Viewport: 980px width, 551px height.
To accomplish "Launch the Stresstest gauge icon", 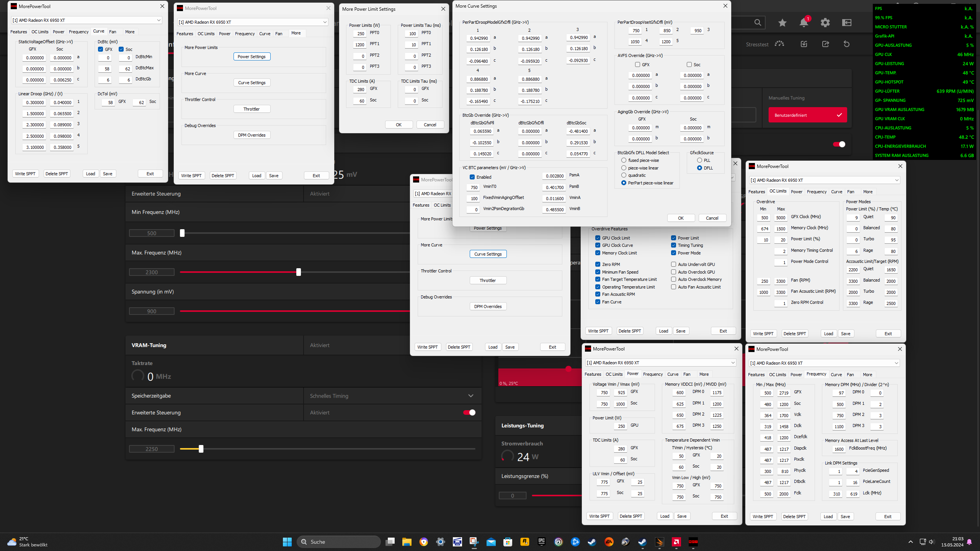I will point(779,44).
